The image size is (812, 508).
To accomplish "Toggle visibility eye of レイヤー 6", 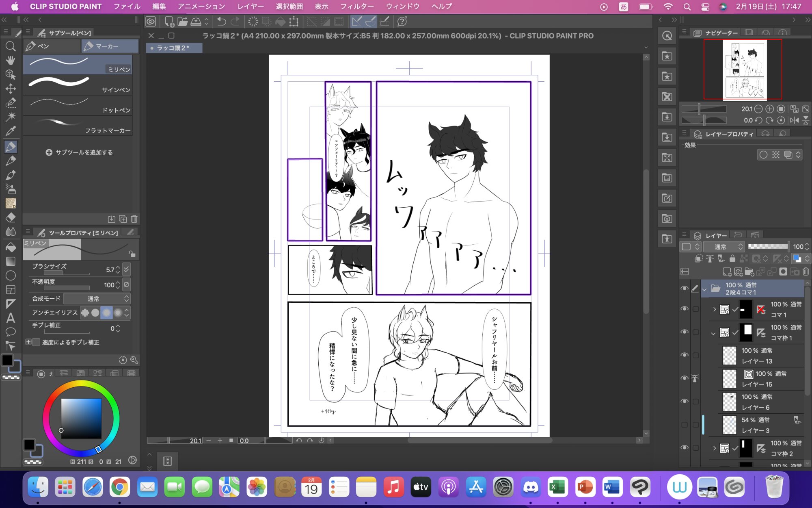I will (685, 402).
